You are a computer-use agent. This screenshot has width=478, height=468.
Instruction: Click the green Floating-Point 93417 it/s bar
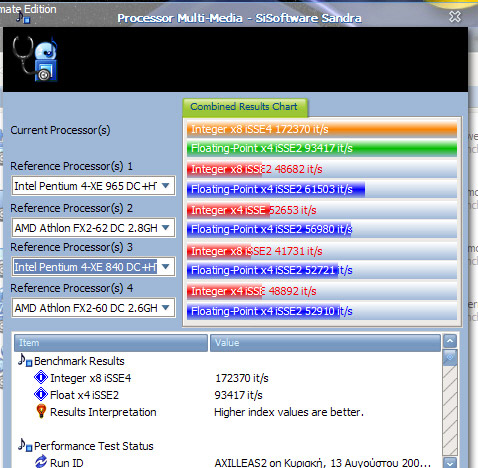[322, 148]
